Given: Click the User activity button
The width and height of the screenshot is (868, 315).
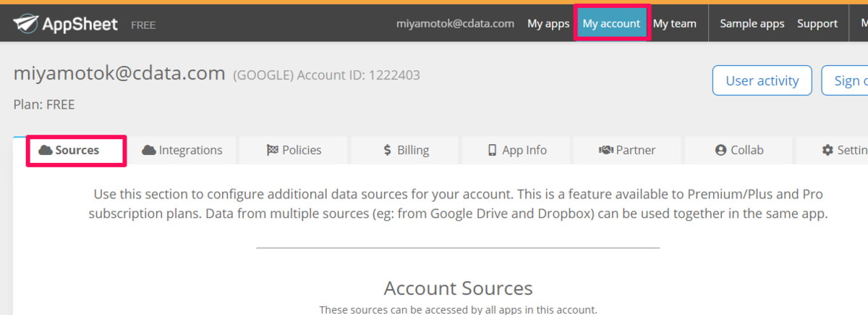Looking at the screenshot, I should tap(762, 80).
